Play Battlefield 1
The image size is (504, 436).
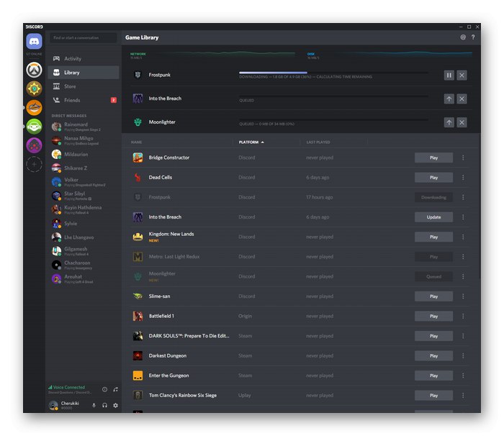(433, 316)
